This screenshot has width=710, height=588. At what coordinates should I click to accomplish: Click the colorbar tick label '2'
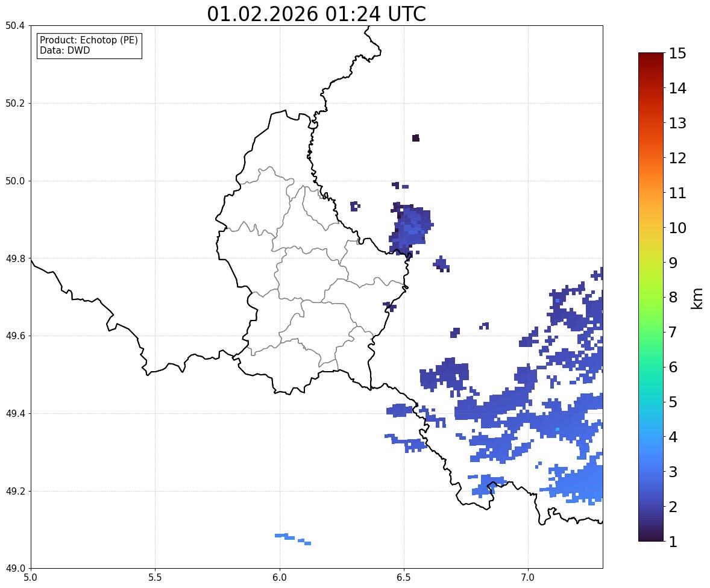[x=673, y=507]
